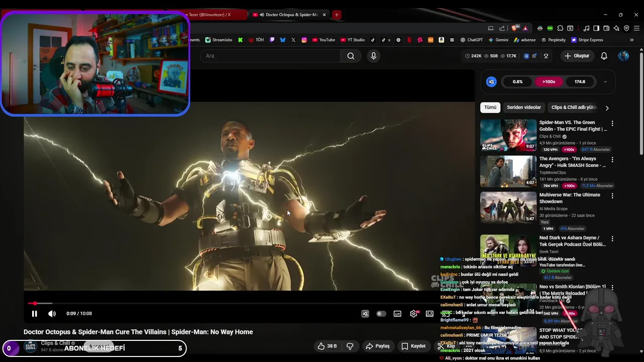The height and width of the screenshot is (362, 644).
Task: Open options for Multiverse War video
Action: coord(612,196)
